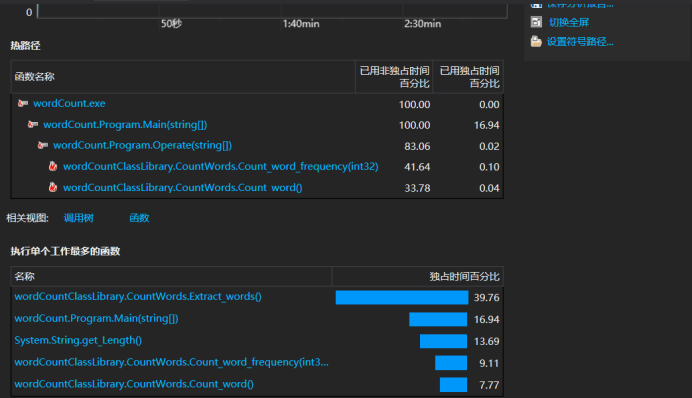
Task: Click the 2:30min mark on the timeline
Action: (422, 24)
